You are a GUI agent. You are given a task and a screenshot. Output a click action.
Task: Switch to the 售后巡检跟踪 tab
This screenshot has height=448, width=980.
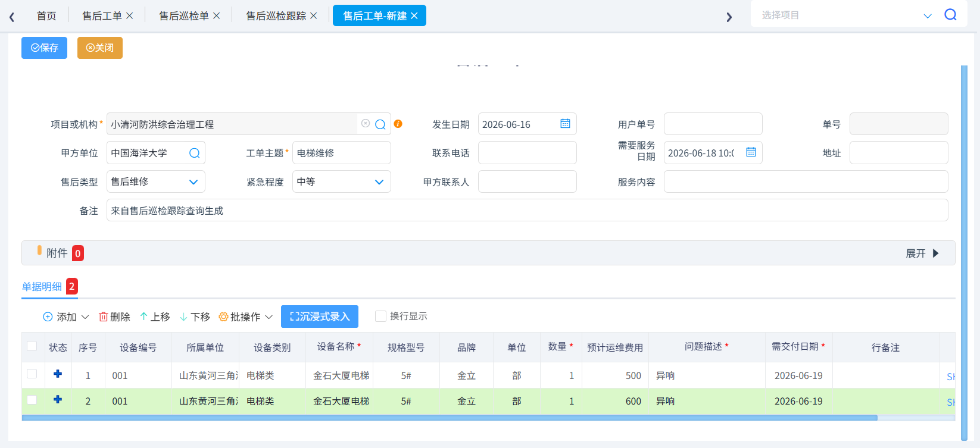276,16
